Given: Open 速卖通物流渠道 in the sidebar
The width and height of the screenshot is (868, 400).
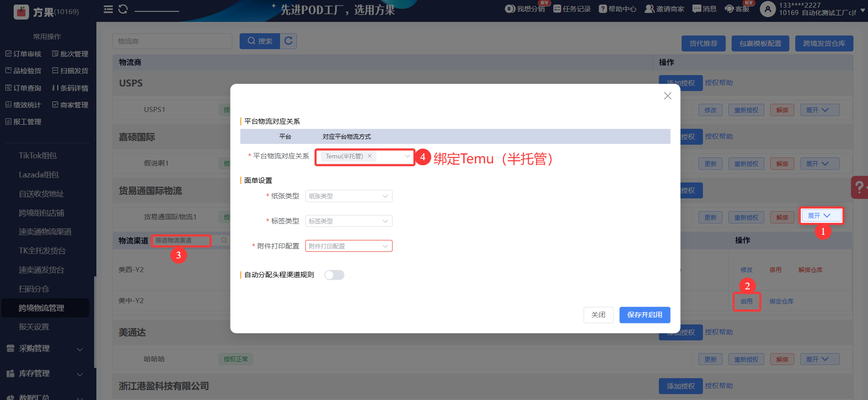Looking at the screenshot, I should 45,232.
